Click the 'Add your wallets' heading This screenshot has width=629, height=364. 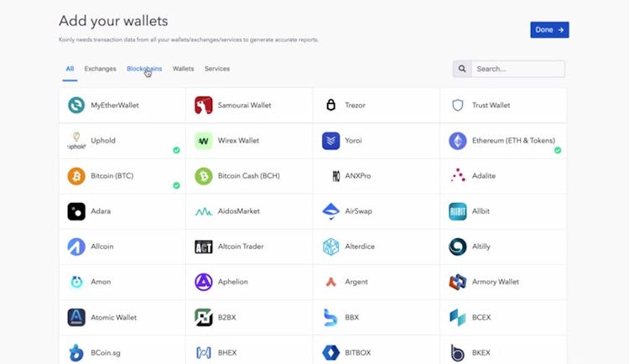[x=113, y=21]
